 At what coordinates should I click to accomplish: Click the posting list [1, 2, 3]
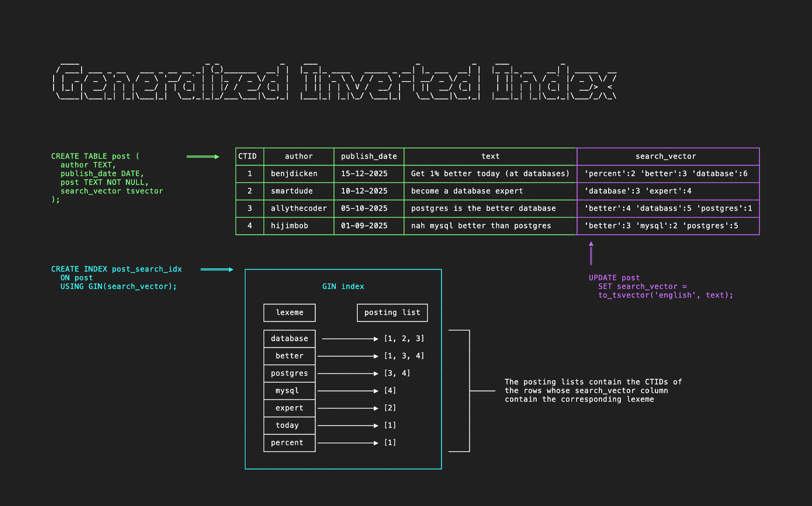[404, 339]
